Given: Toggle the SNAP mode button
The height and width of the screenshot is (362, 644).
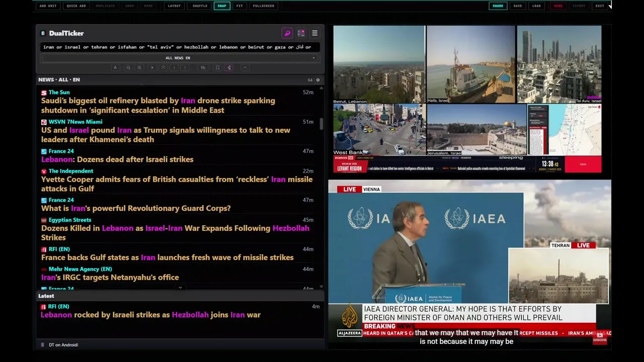Looking at the screenshot, I should (x=221, y=6).
